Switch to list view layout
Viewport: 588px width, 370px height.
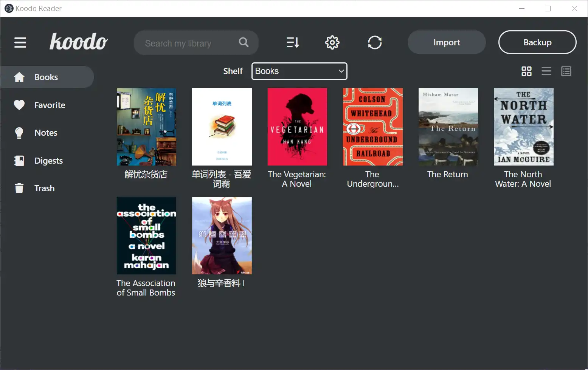[546, 71]
